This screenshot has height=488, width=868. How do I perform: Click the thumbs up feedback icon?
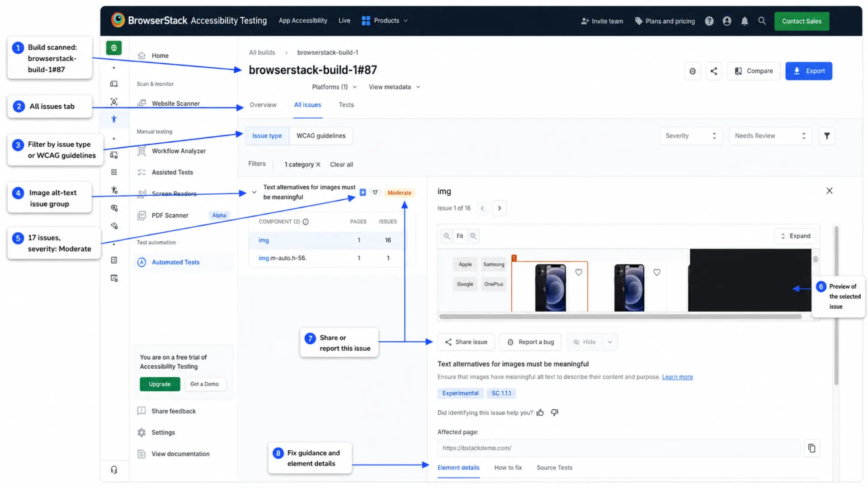540,413
